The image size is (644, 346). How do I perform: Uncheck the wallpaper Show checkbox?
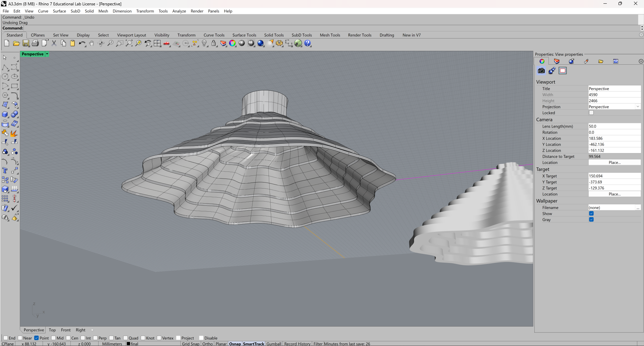(591, 214)
